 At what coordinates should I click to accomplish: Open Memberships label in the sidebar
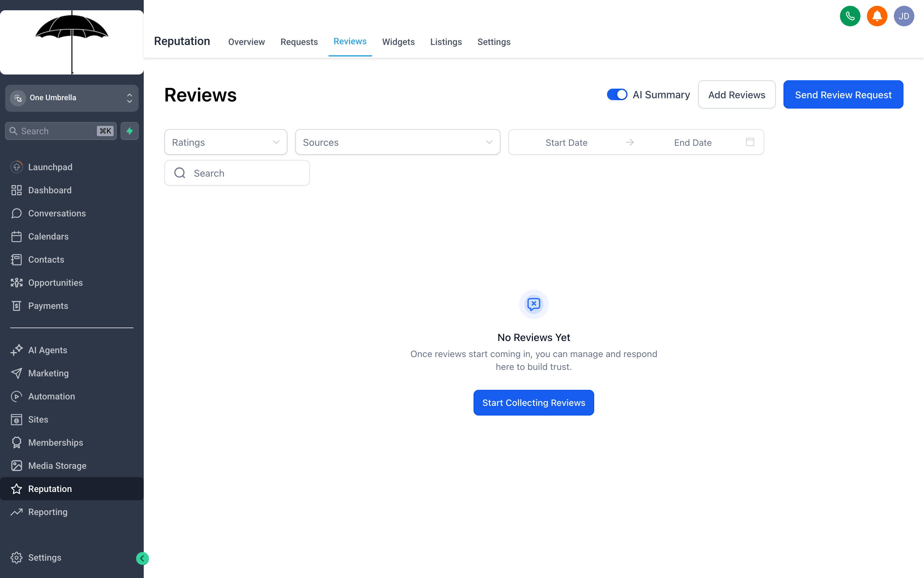(x=56, y=443)
